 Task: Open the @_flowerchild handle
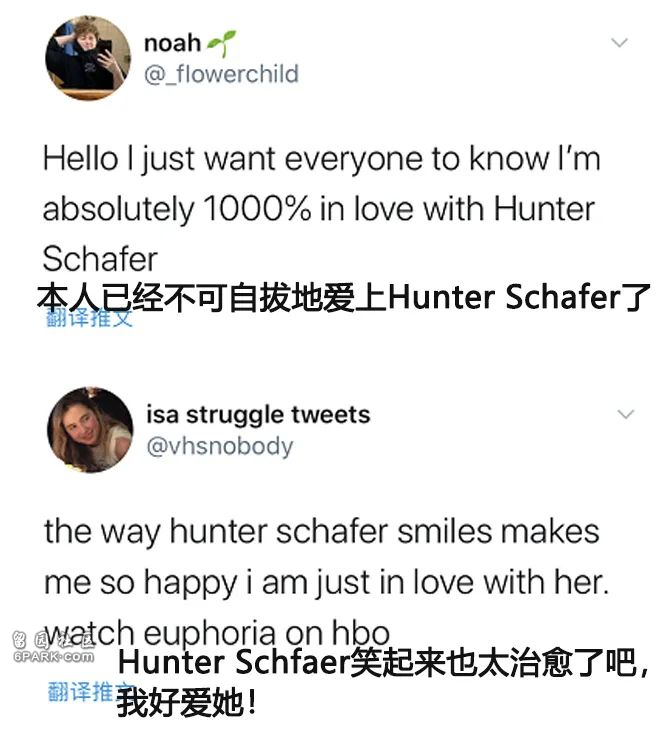coord(221,74)
